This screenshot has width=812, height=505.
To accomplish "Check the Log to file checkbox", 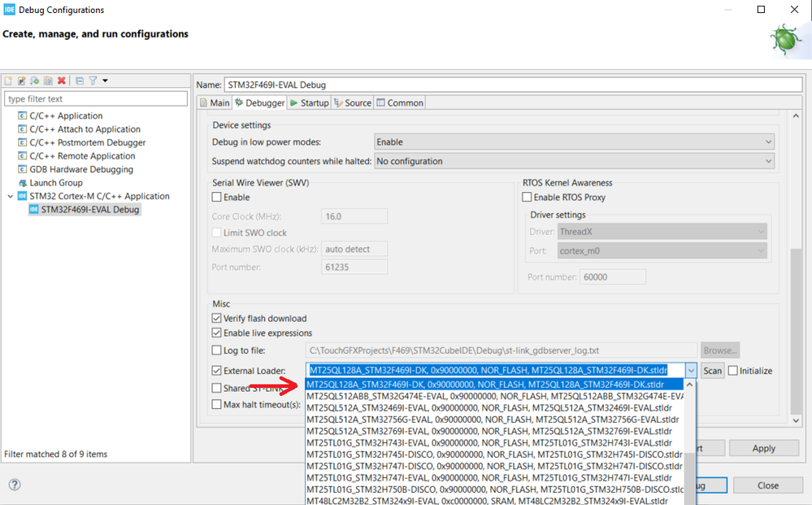I will click(x=216, y=350).
